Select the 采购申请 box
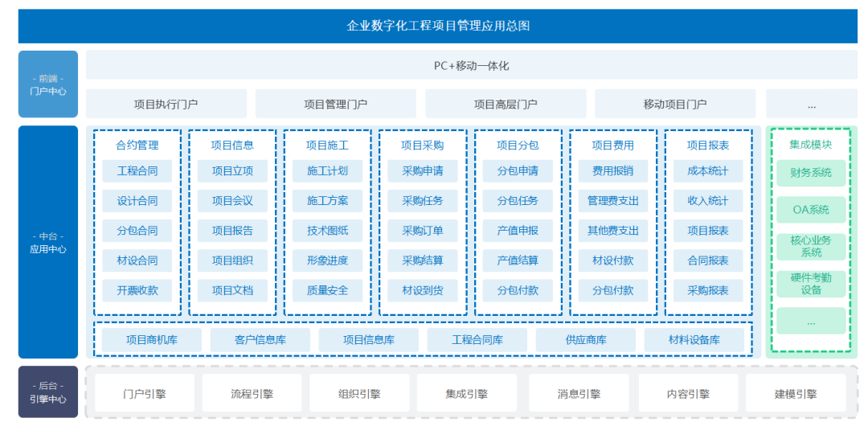Screen dimensions: 868x422 tap(423, 171)
